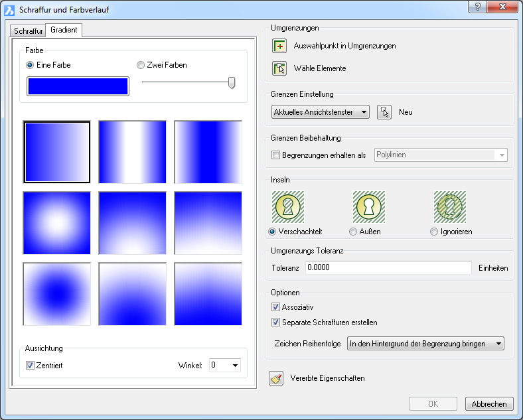
Task: Open the Winkel angle dropdown
Action: 224,365
